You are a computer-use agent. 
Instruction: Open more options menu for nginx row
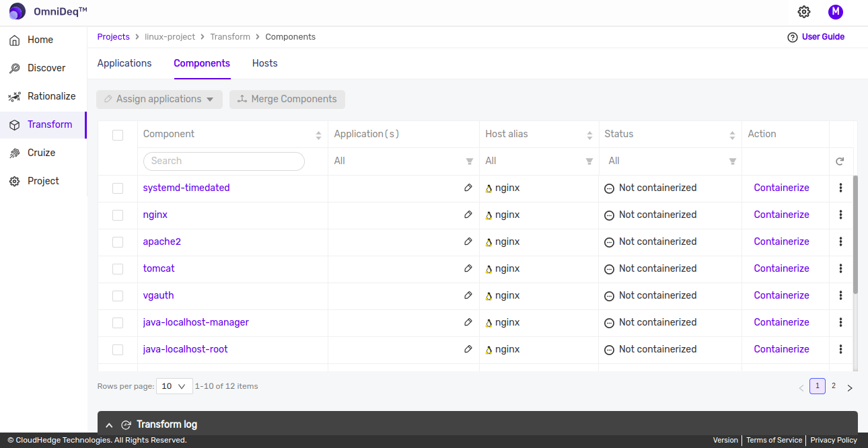point(840,215)
